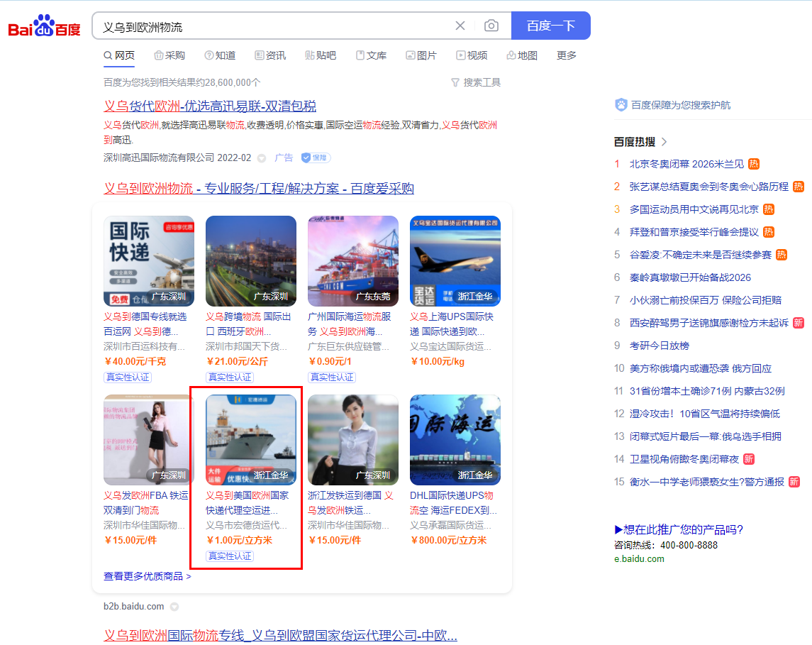
Task: Click 真实性认证 badge under ¥0.90元/1
Action: 332,377
